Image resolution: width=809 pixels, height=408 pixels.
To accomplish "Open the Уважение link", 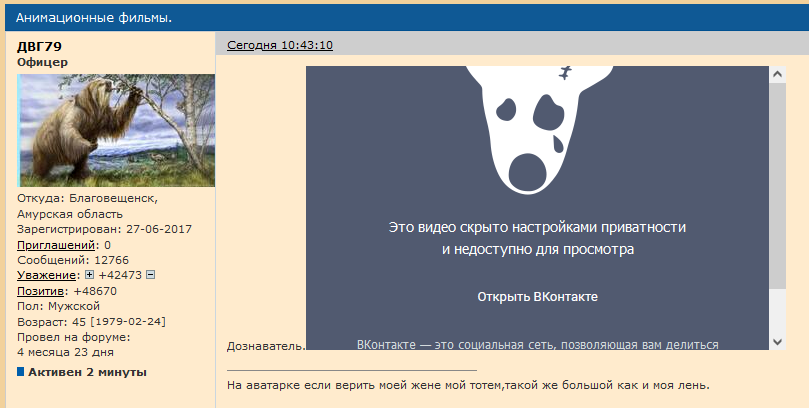I will 46,275.
